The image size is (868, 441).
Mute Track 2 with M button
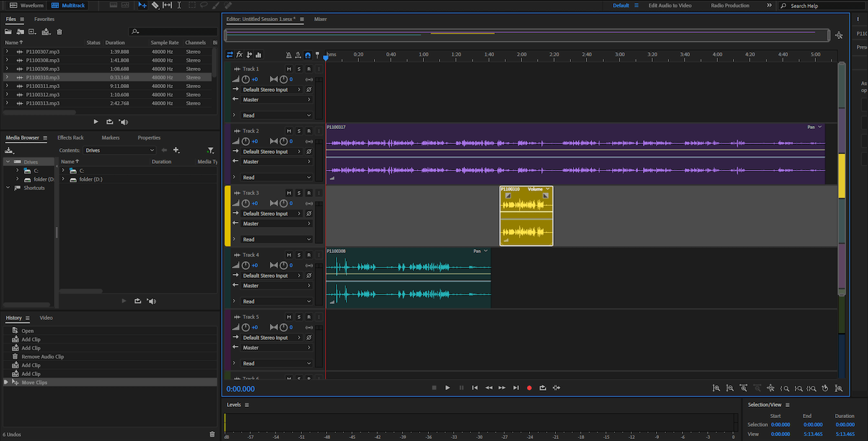click(288, 131)
